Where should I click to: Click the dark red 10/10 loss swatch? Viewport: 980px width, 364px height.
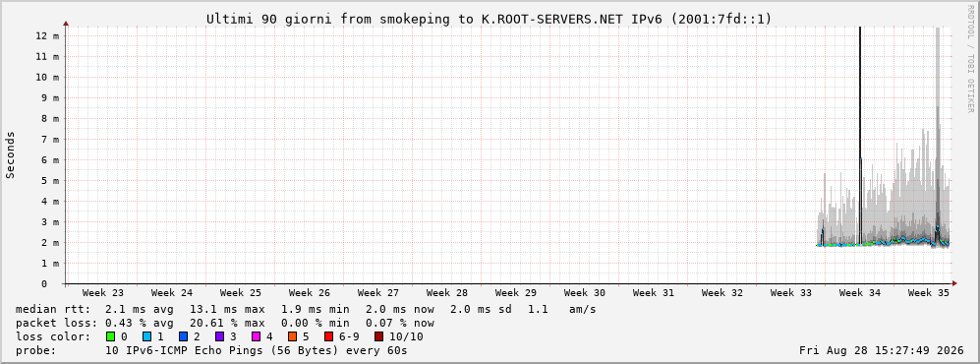[378, 336]
